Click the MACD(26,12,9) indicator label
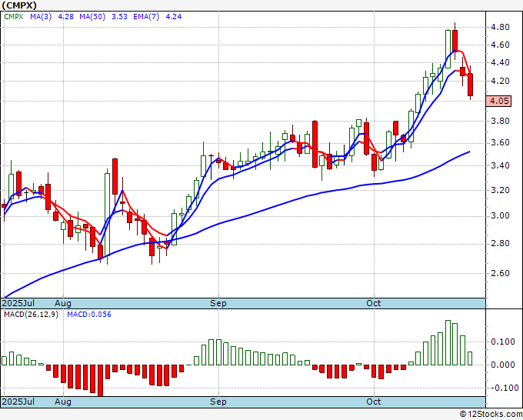 [31, 315]
